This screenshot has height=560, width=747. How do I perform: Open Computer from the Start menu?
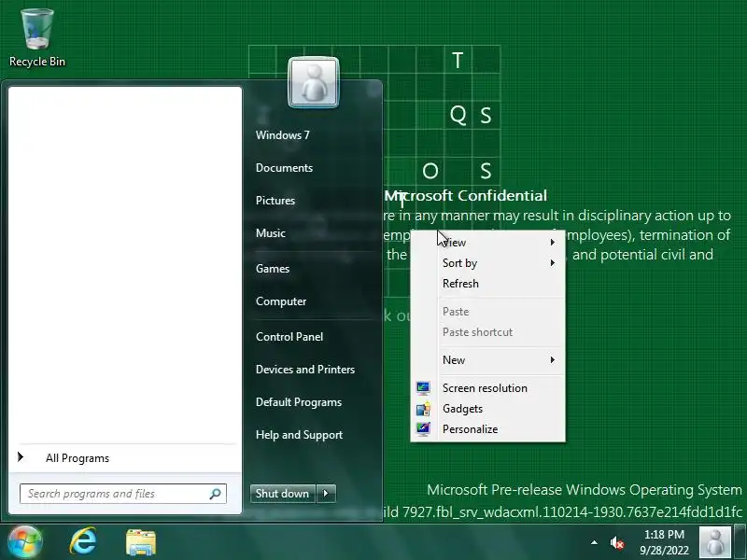point(281,301)
